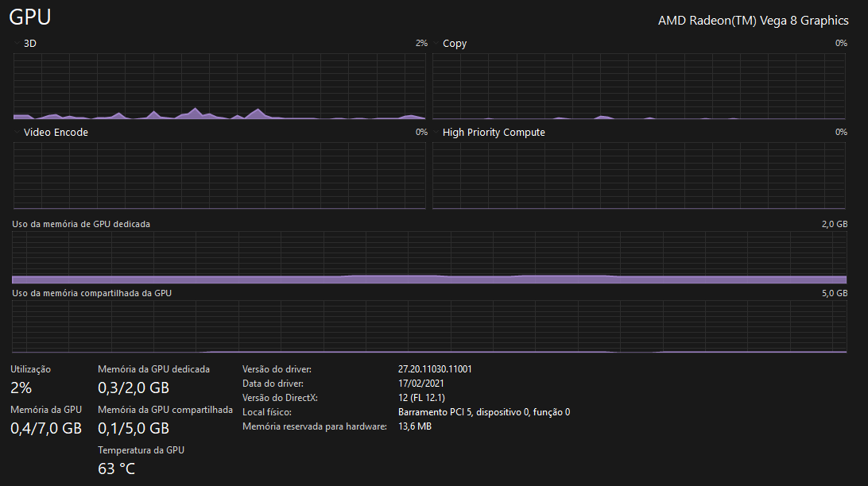Click the 3D engine usage graph

(219, 87)
